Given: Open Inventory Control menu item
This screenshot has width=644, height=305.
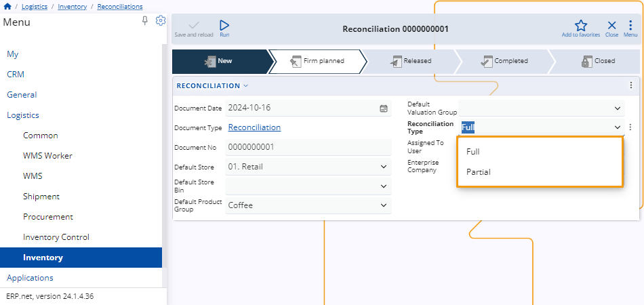Looking at the screenshot, I should 56,237.
